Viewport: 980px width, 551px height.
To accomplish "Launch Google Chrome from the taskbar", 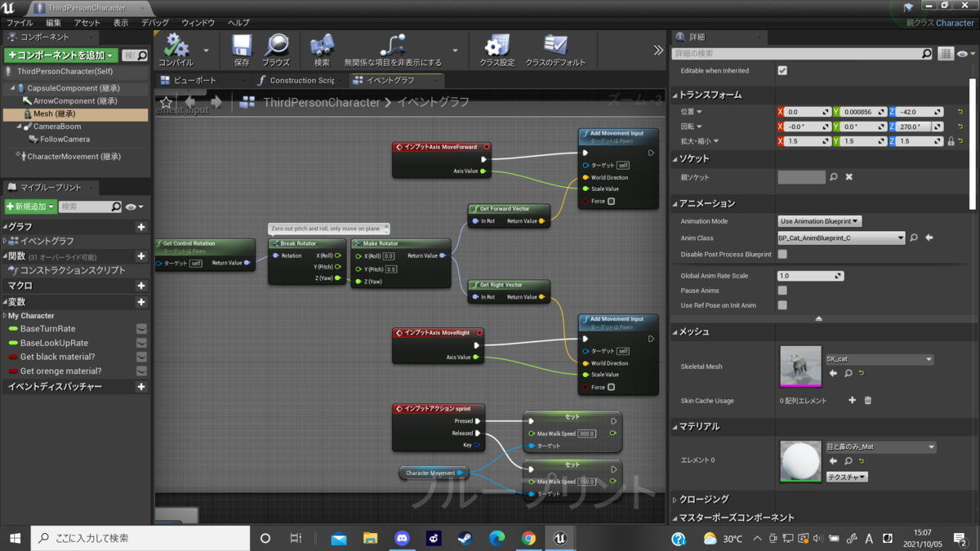I will pyautogui.click(x=529, y=539).
